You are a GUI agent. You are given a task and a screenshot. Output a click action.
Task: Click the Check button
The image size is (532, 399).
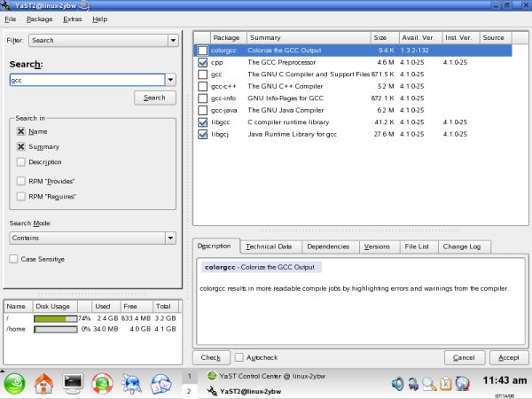(211, 357)
